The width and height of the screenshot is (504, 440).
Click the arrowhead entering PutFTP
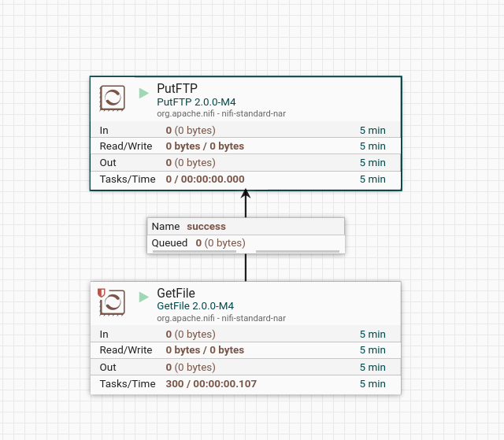(x=246, y=194)
